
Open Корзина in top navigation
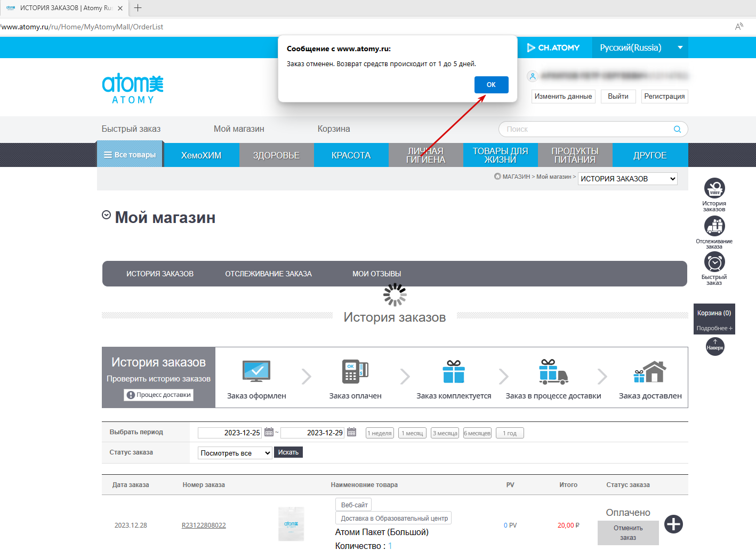pyautogui.click(x=334, y=129)
